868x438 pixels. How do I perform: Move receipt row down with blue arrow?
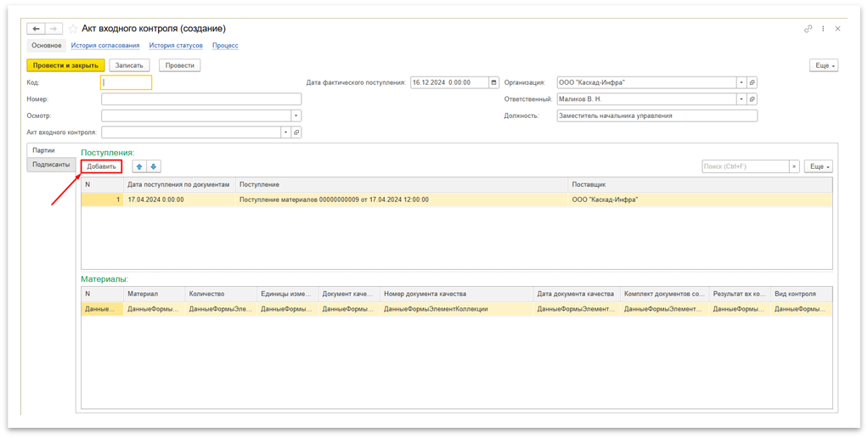[154, 166]
